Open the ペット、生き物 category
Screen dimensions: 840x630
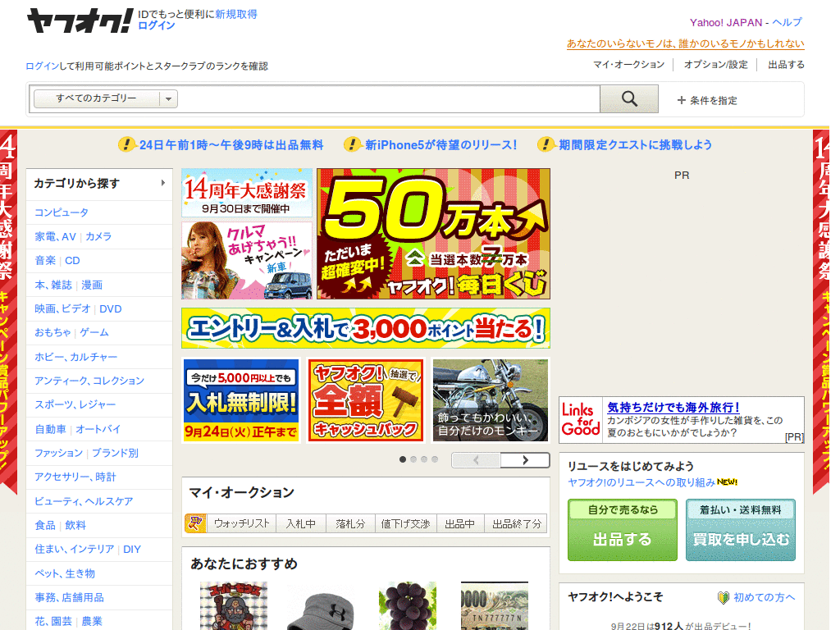click(x=65, y=573)
